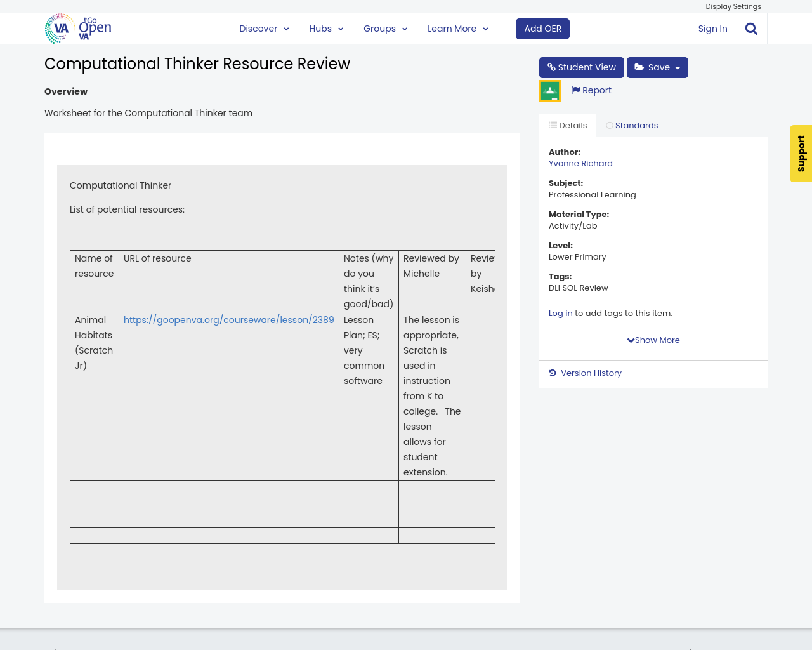
Task: Click Version History clock icon
Action: (553, 373)
